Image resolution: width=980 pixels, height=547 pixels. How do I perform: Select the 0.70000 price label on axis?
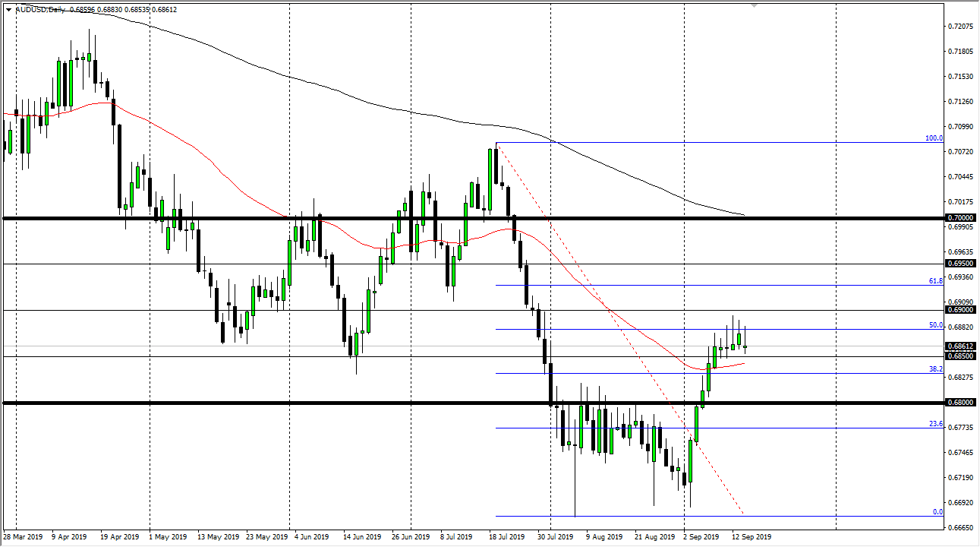pos(961,218)
